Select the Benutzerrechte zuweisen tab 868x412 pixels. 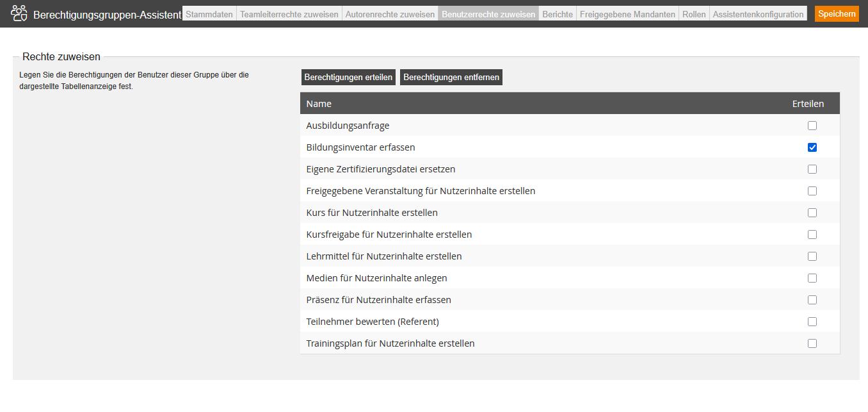click(x=488, y=14)
